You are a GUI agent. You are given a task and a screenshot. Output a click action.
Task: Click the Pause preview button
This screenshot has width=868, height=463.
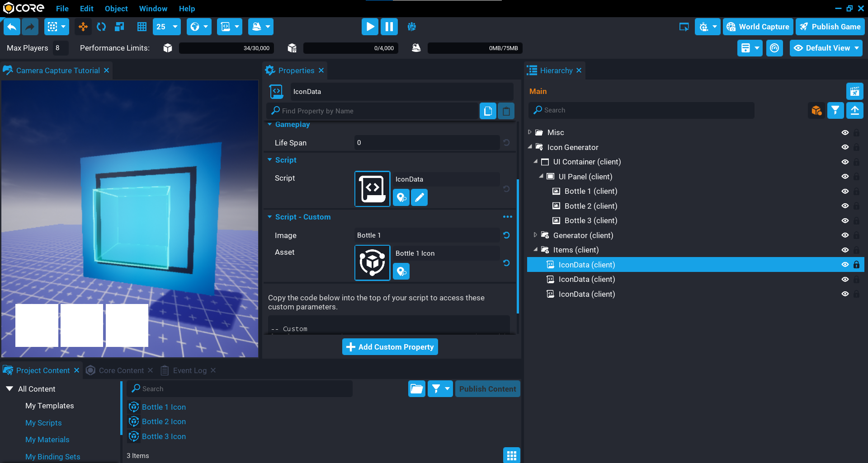pos(389,27)
